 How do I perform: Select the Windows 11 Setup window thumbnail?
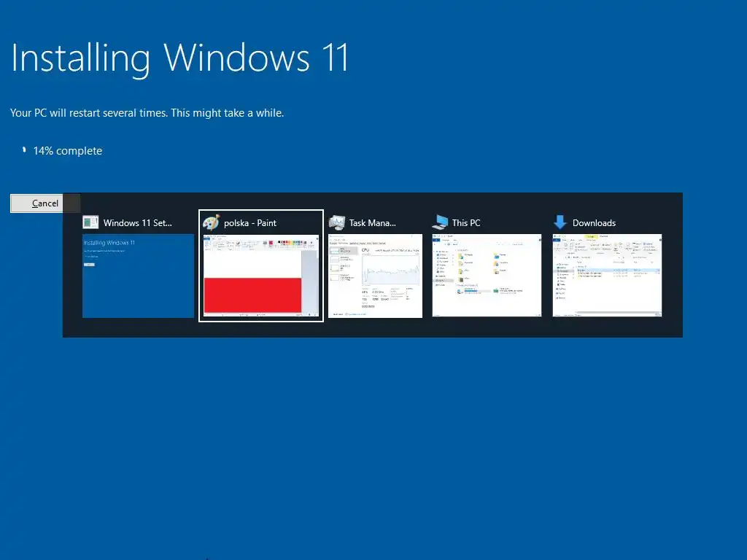click(138, 276)
